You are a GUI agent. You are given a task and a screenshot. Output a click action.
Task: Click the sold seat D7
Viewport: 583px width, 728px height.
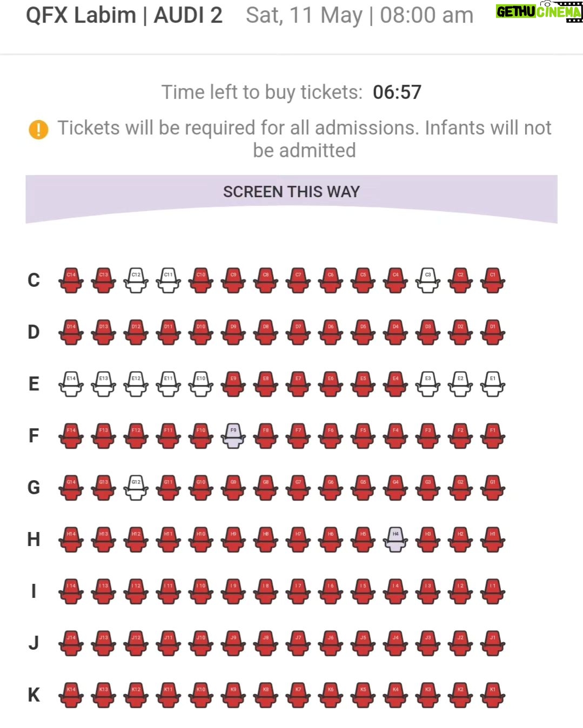[298, 332]
